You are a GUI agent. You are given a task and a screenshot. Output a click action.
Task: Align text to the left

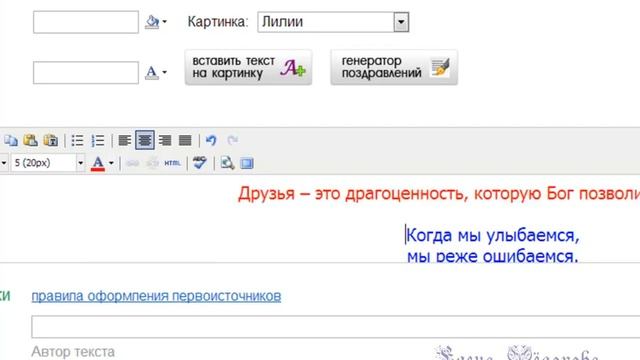(125, 140)
